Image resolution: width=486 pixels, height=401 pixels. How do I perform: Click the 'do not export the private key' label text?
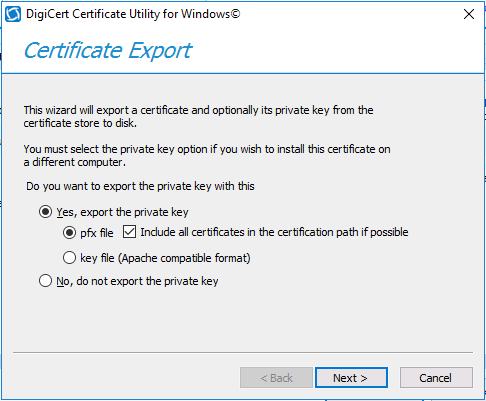click(147, 281)
